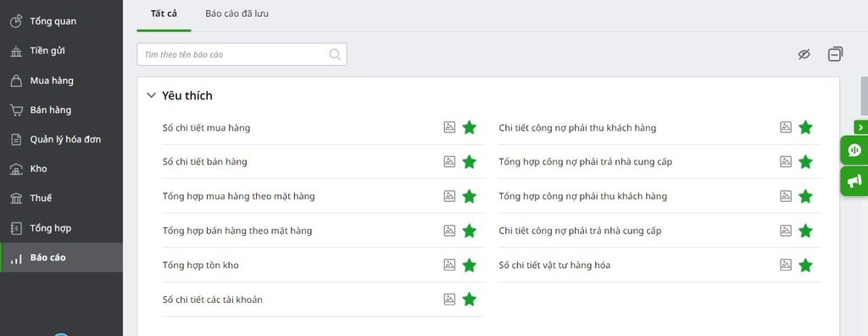
Task: Click the search magnifier icon
Action: [x=334, y=54]
